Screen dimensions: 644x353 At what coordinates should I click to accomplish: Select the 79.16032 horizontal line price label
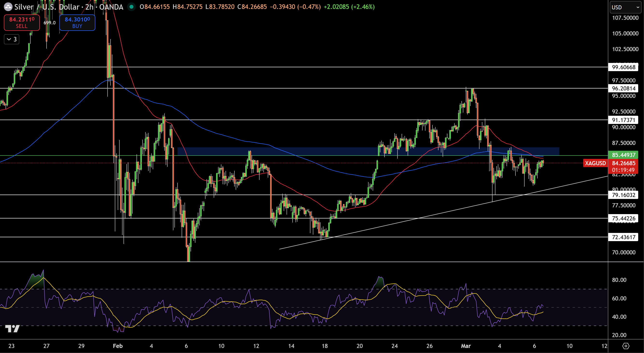tap(623, 195)
